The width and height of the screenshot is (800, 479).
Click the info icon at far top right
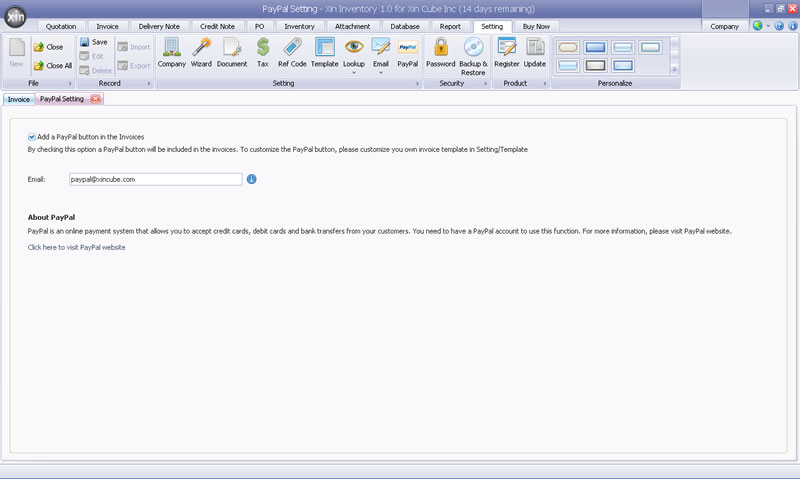point(793,26)
